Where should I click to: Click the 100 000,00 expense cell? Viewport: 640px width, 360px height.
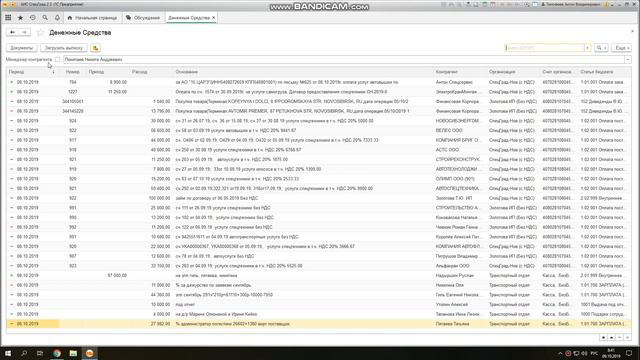pyautogui.click(x=151, y=198)
